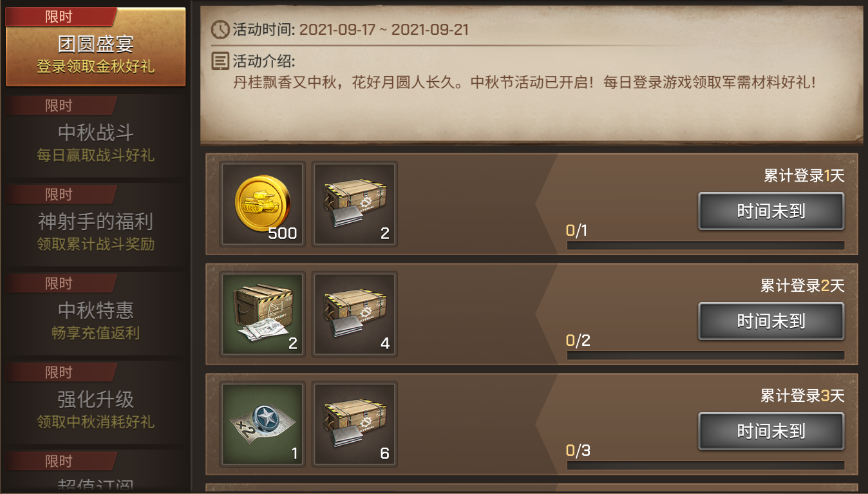Image resolution: width=868 pixels, height=494 pixels.
Task: Select the 中秋特惠 recharge rebate tab
Action: click(95, 313)
